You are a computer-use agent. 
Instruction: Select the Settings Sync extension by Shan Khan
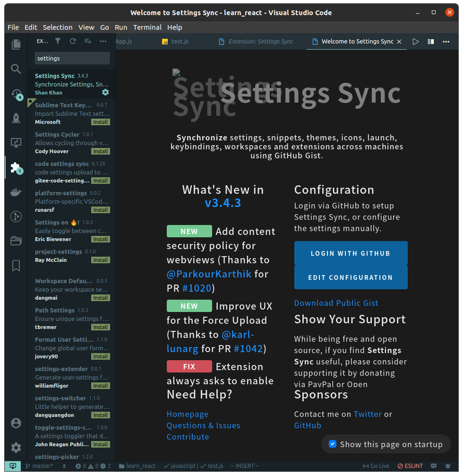tap(71, 84)
